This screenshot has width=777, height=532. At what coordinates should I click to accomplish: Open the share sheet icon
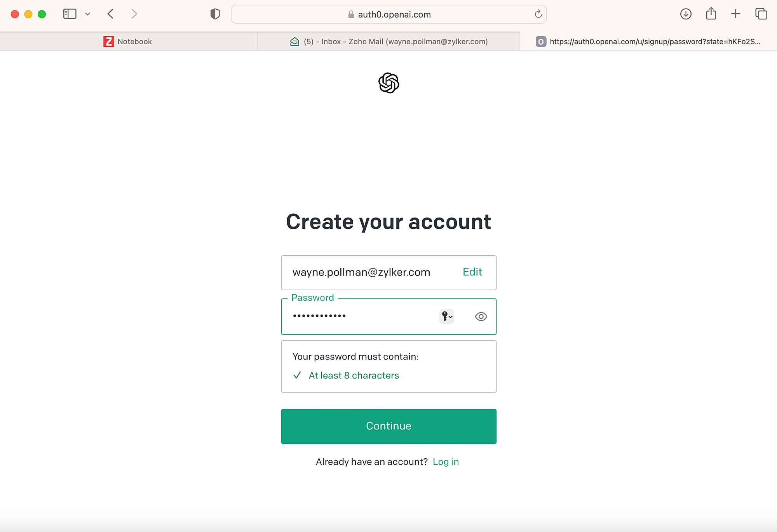point(711,14)
